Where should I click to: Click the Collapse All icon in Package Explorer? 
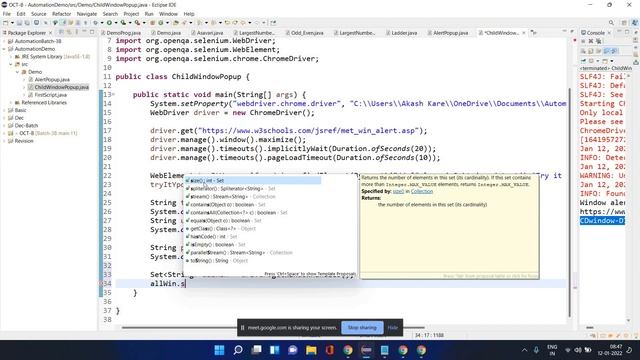coord(61,32)
